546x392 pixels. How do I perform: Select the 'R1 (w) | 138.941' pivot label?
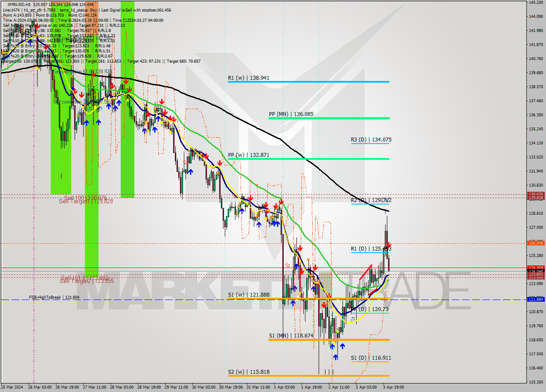point(249,78)
